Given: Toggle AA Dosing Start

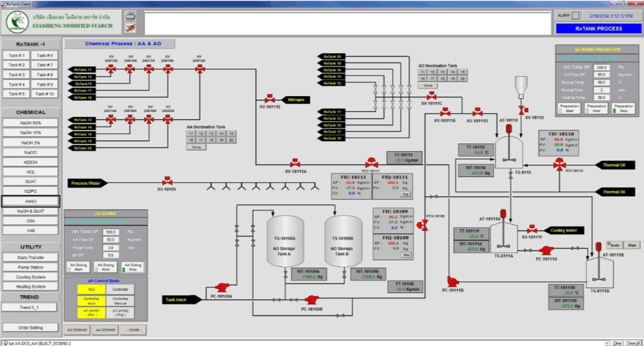Looking at the screenshot, I should 78,267.
